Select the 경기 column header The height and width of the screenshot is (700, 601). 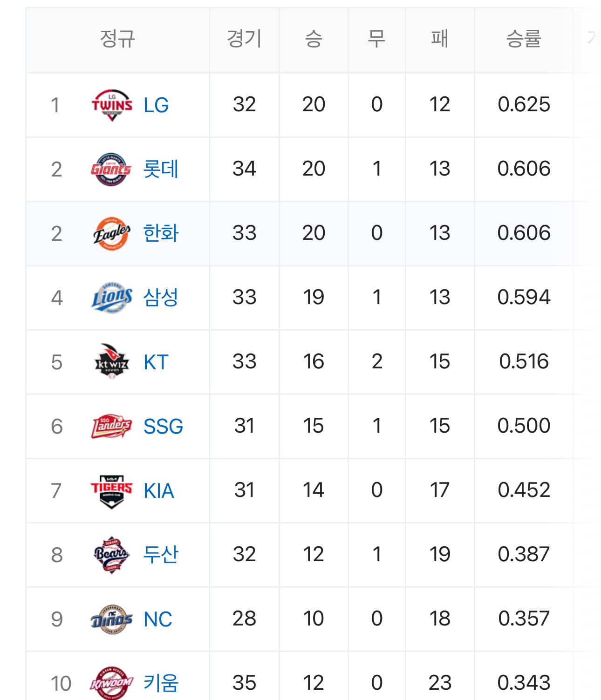pos(244,39)
